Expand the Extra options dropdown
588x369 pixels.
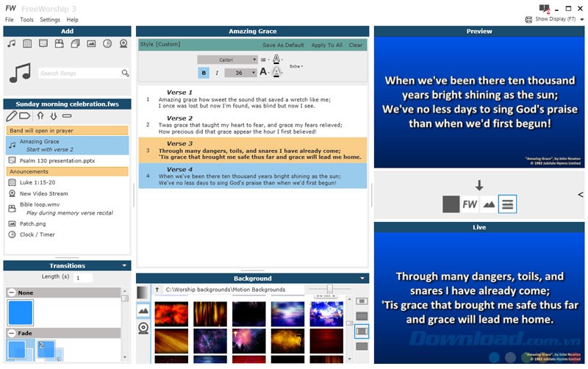[x=296, y=66]
